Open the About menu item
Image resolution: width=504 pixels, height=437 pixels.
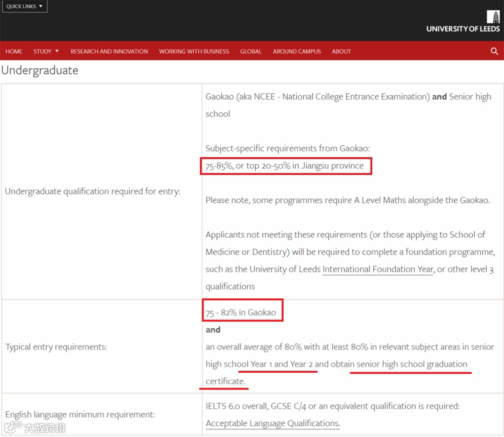[x=341, y=51]
